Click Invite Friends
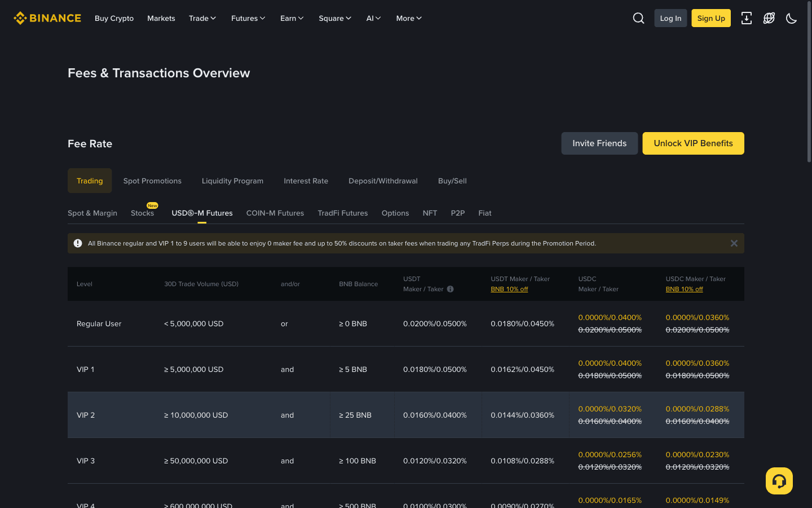The height and width of the screenshot is (508, 812). click(x=599, y=143)
